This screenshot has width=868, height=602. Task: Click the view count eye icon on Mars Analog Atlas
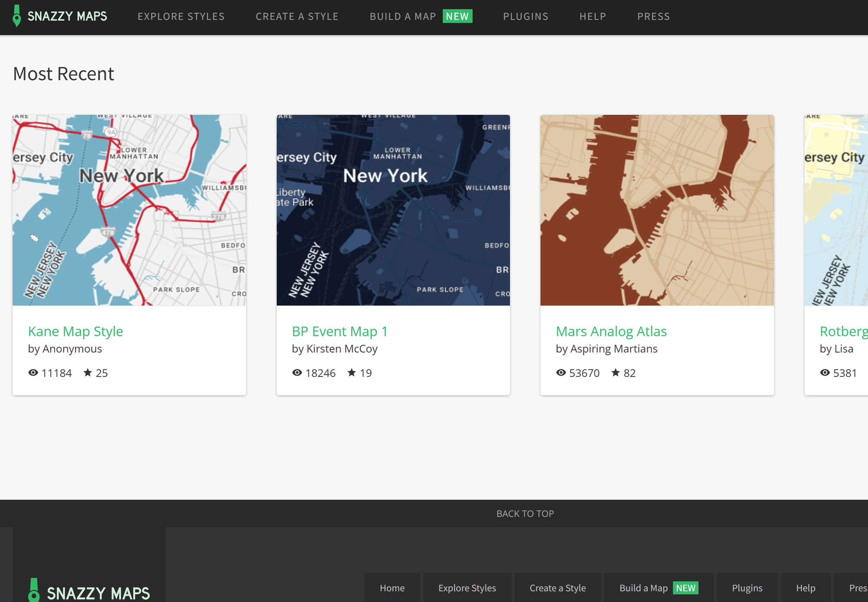560,373
